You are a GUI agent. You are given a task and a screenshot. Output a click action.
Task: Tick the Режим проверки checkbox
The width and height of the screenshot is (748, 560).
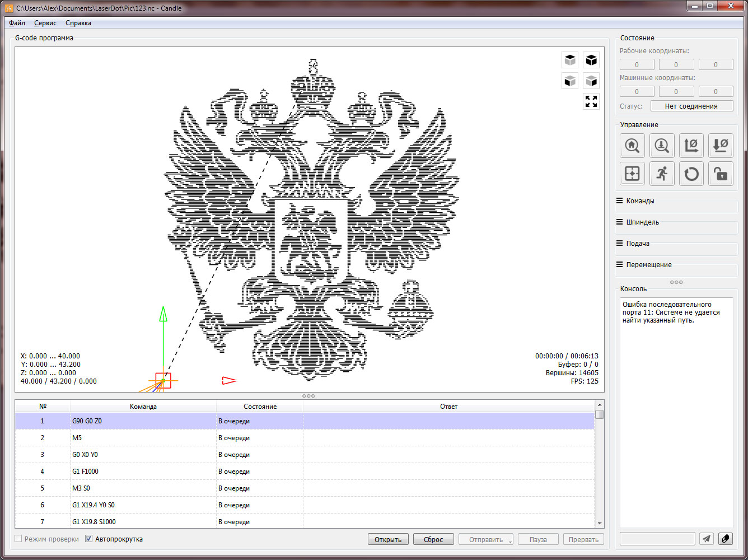tap(18, 539)
